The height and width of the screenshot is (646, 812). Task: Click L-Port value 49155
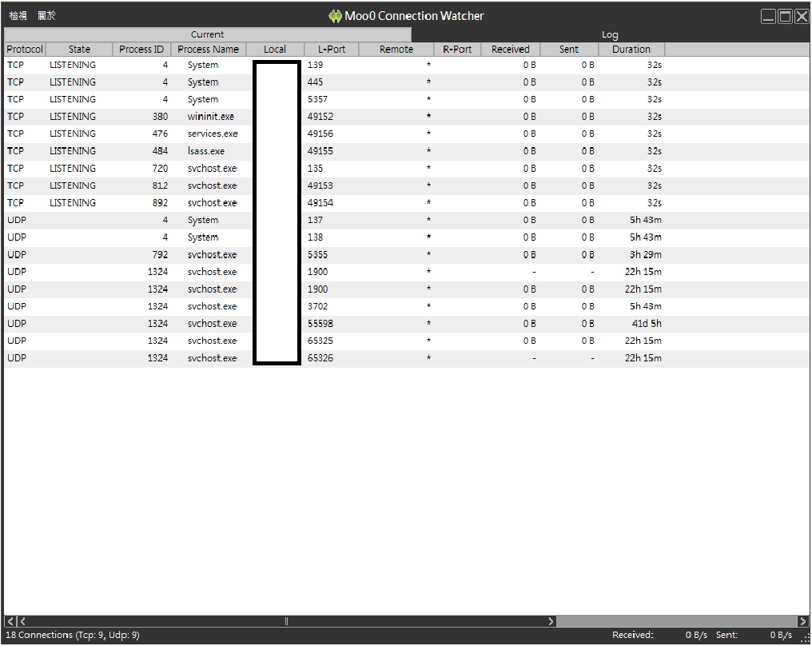(x=320, y=151)
